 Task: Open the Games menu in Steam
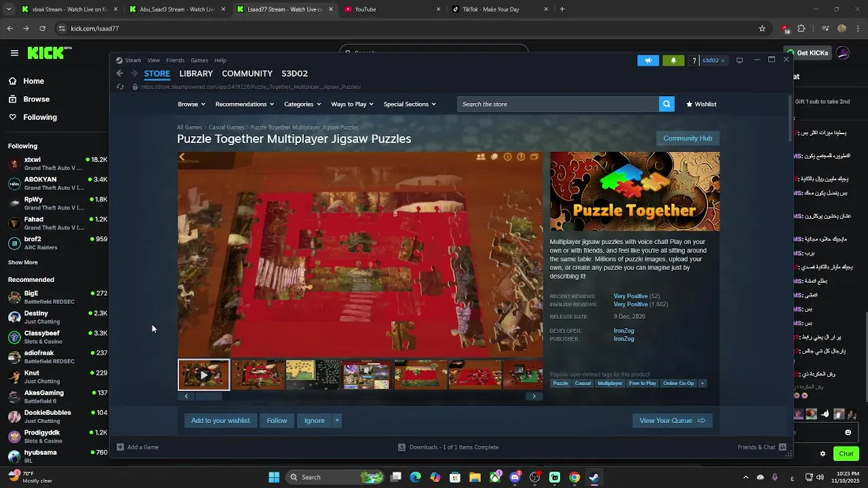coord(199,60)
